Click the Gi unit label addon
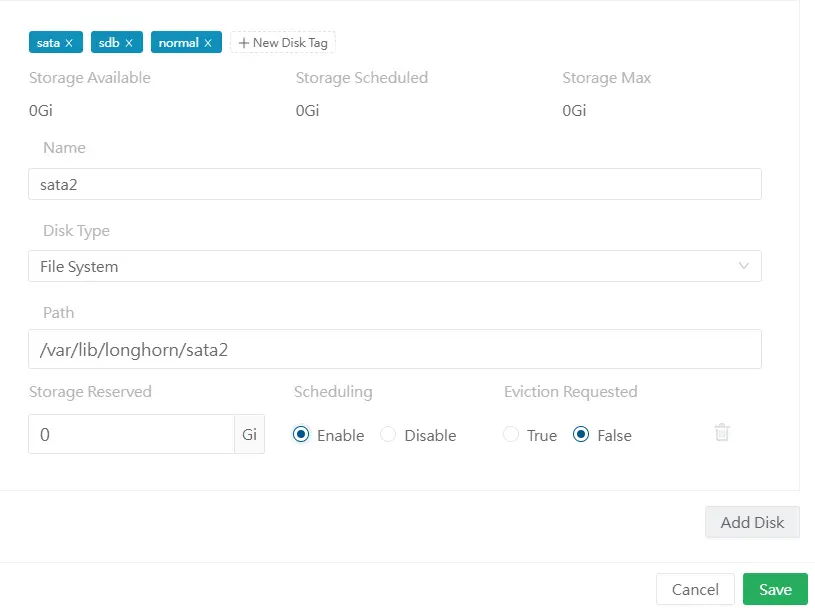Viewport: 815px width, 613px height. [249, 435]
